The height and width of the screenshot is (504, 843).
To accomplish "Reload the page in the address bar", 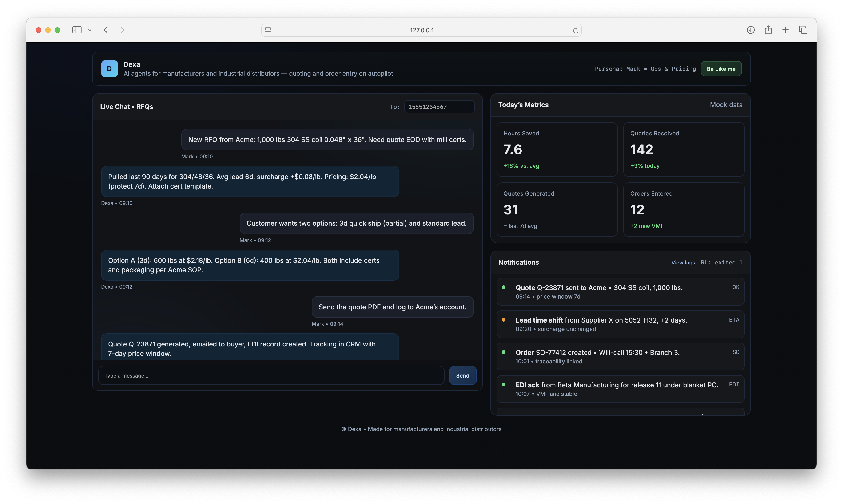I will (x=575, y=30).
